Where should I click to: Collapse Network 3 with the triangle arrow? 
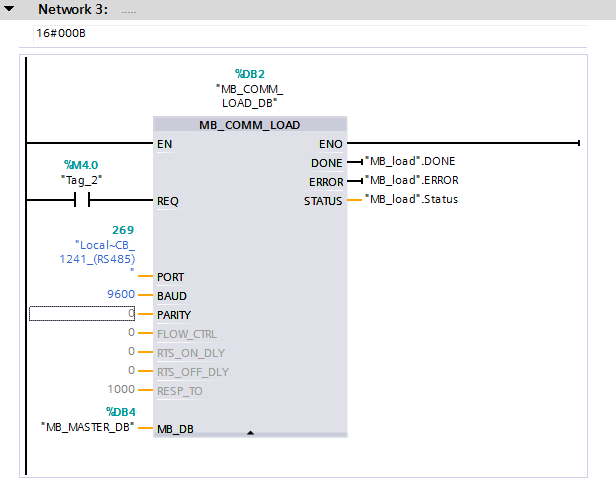9,8
